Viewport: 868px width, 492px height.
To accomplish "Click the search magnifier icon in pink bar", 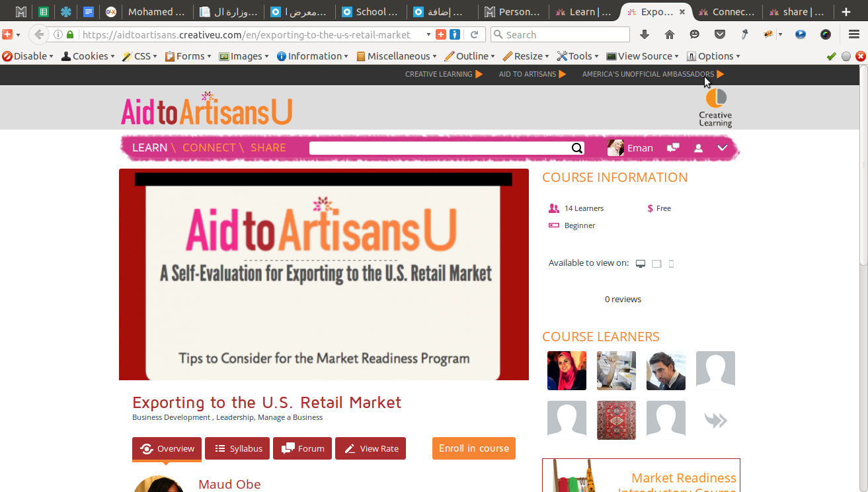I will (x=577, y=148).
